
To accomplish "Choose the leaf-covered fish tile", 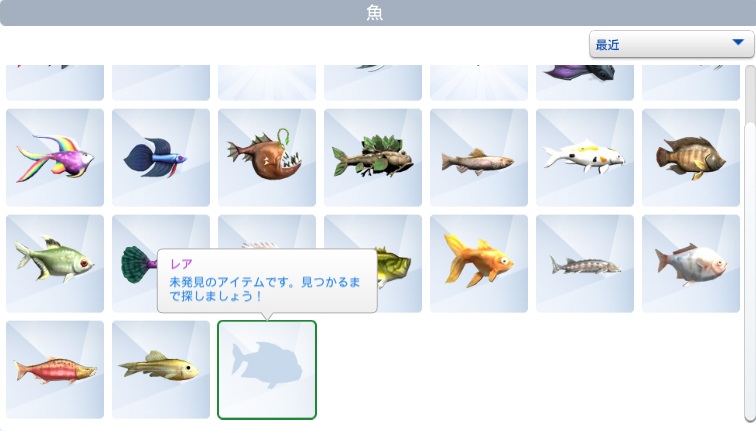I will 373,158.
